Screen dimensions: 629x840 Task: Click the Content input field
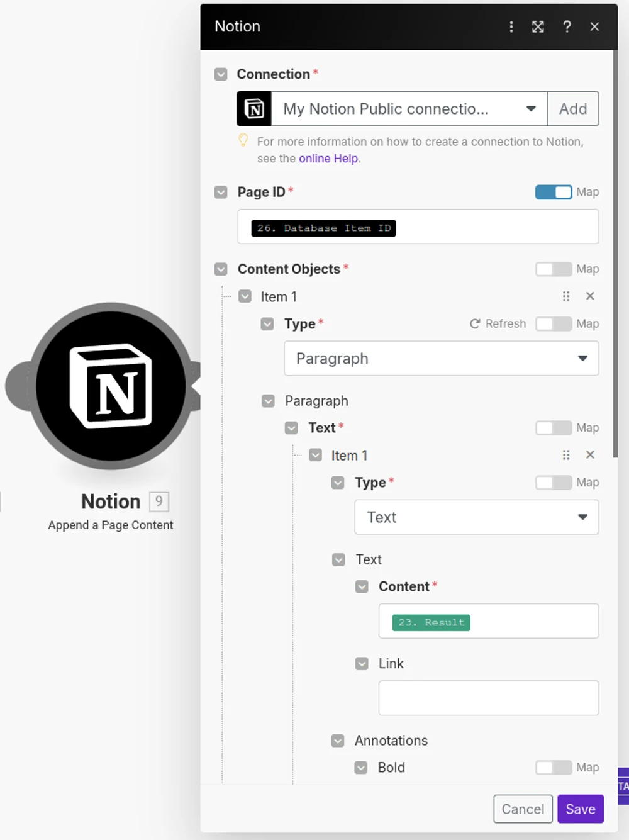pyautogui.click(x=489, y=621)
